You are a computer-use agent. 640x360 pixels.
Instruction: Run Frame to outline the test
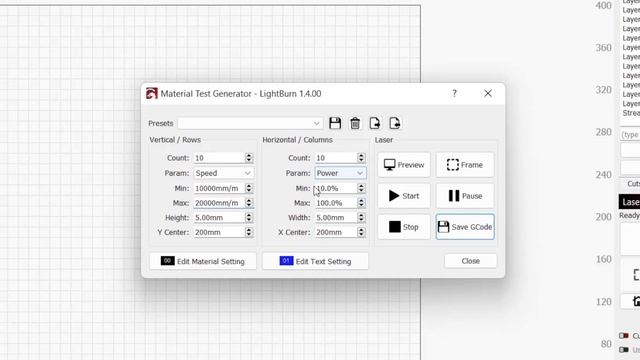(465, 165)
